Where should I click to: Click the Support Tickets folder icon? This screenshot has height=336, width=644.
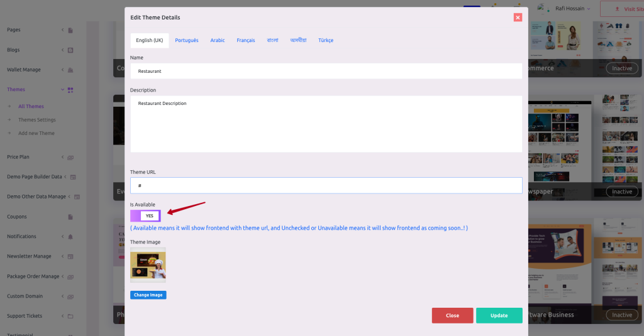click(x=70, y=317)
